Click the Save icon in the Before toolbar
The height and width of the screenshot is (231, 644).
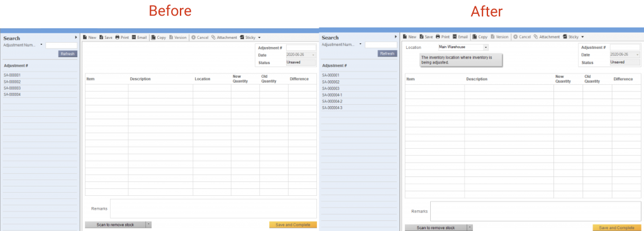(101, 37)
